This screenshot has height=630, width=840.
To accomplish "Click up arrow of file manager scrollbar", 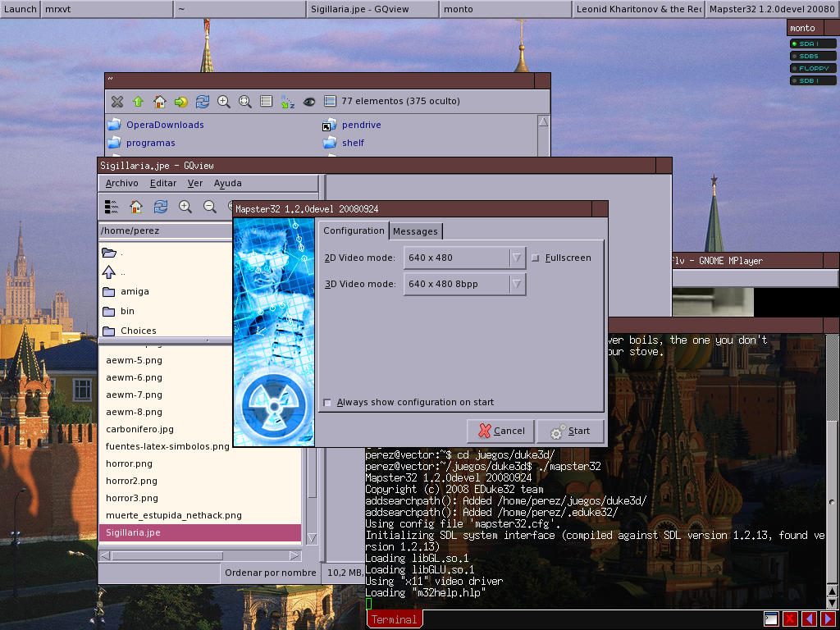I will 543,121.
